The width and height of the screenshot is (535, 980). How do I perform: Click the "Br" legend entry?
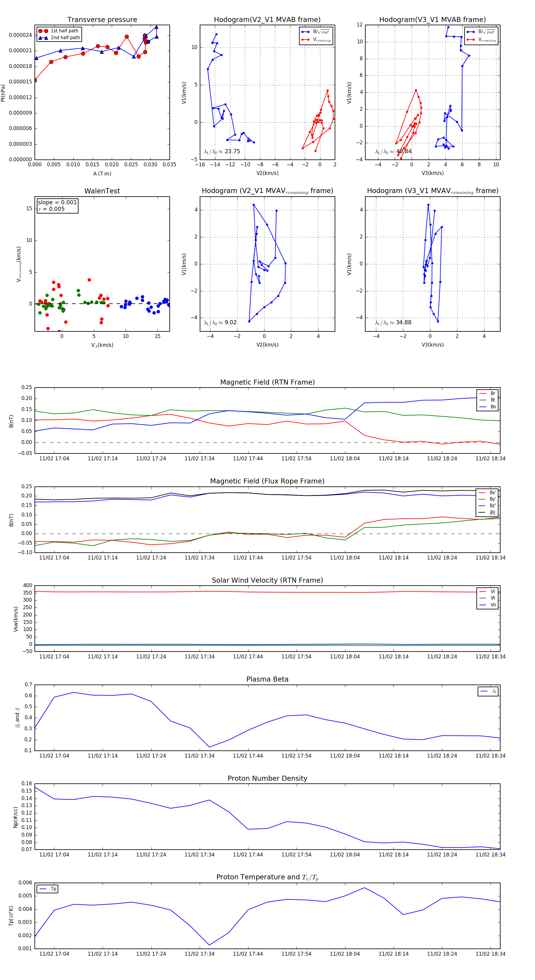(x=487, y=393)
